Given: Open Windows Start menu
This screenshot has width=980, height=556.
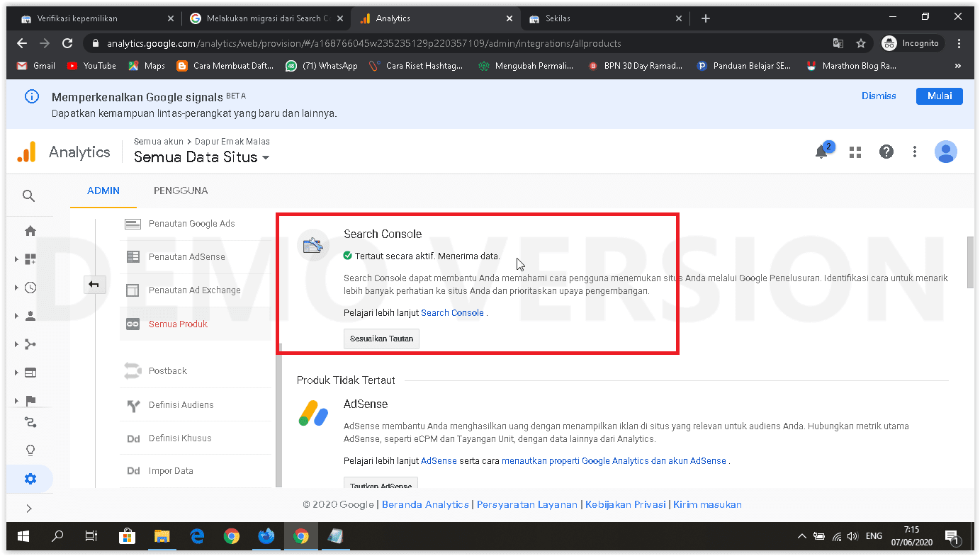Looking at the screenshot, I should pos(23,536).
